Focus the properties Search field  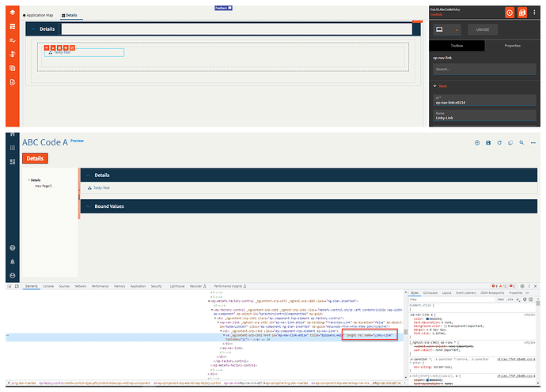[484, 70]
